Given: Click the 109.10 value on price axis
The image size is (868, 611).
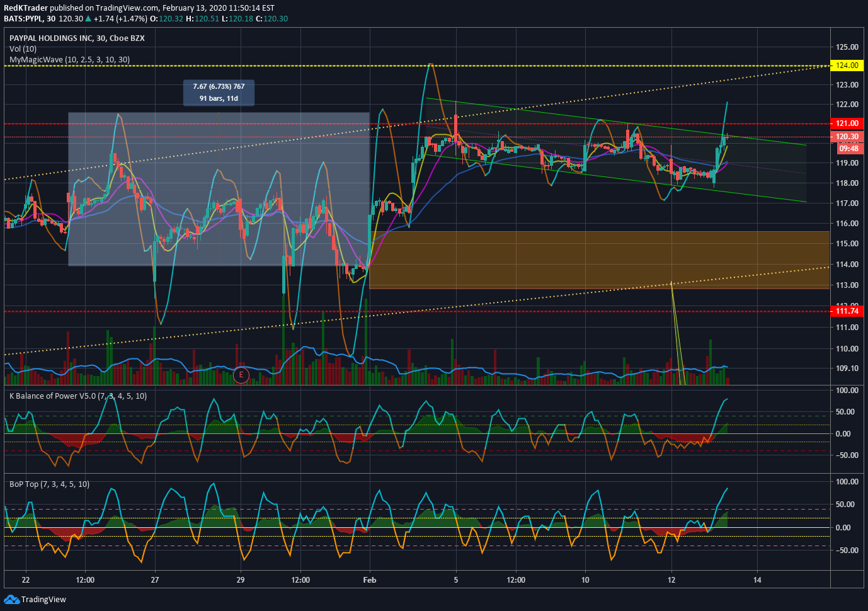Looking at the screenshot, I should point(847,368).
